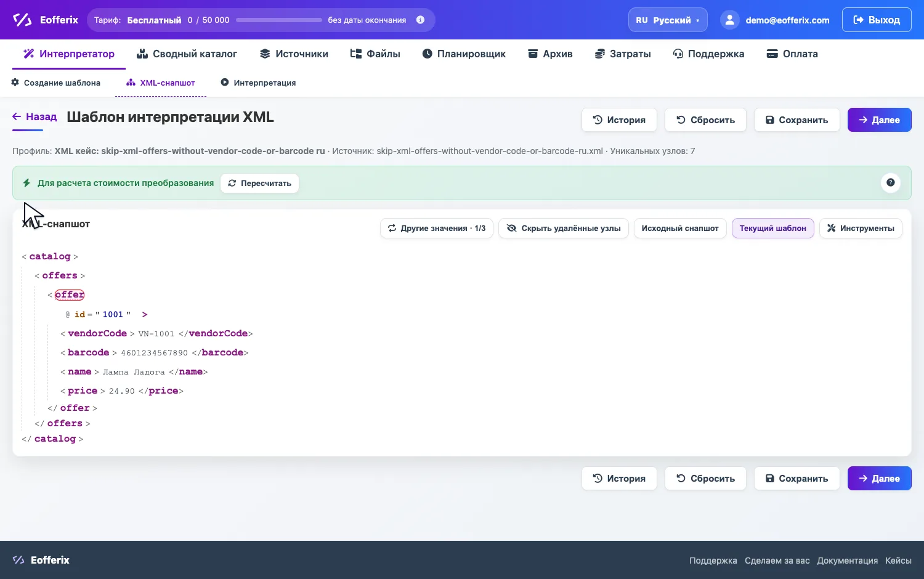Cycle Другие значения 1/3 button

[437, 229]
